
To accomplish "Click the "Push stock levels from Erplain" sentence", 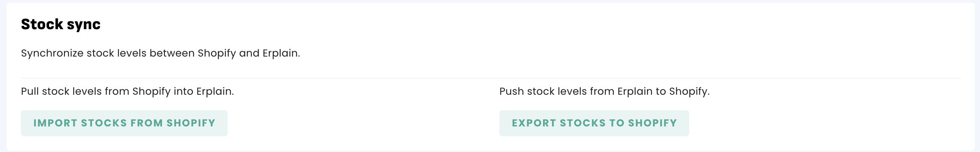I will point(604,91).
